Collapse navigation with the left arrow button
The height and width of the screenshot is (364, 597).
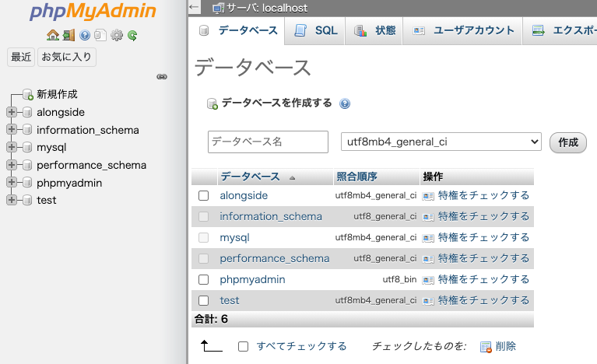[194, 7]
